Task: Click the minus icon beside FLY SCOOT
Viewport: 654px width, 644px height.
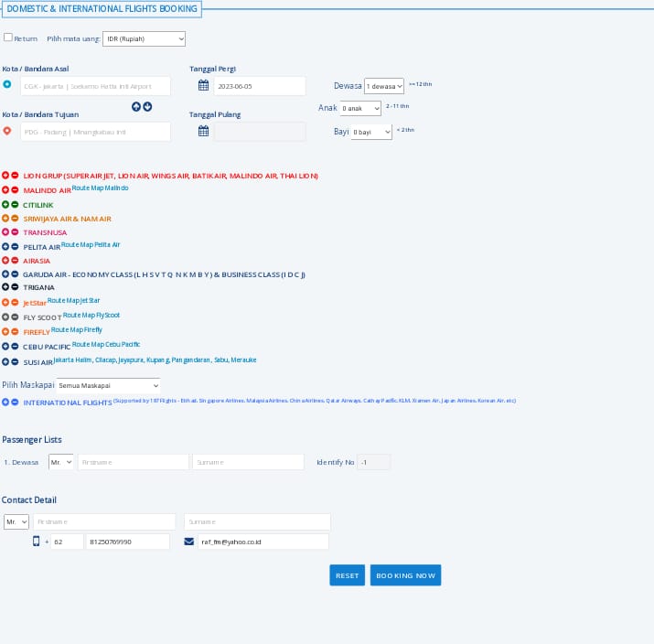Action: tap(15, 317)
